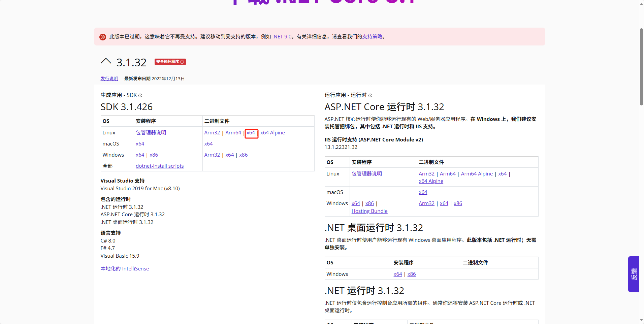The width and height of the screenshot is (644, 324).
Task: Download ASP.NET Core Linux Arm64 binary
Action: pyautogui.click(x=448, y=174)
